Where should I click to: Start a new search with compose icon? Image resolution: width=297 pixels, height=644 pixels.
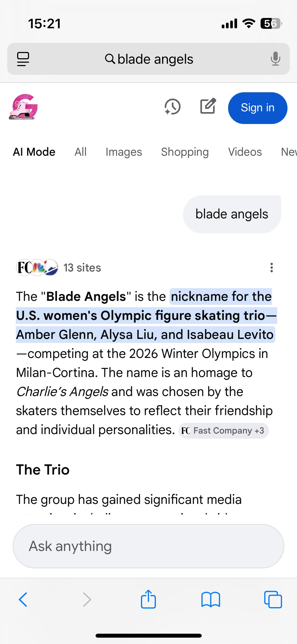pos(208,107)
